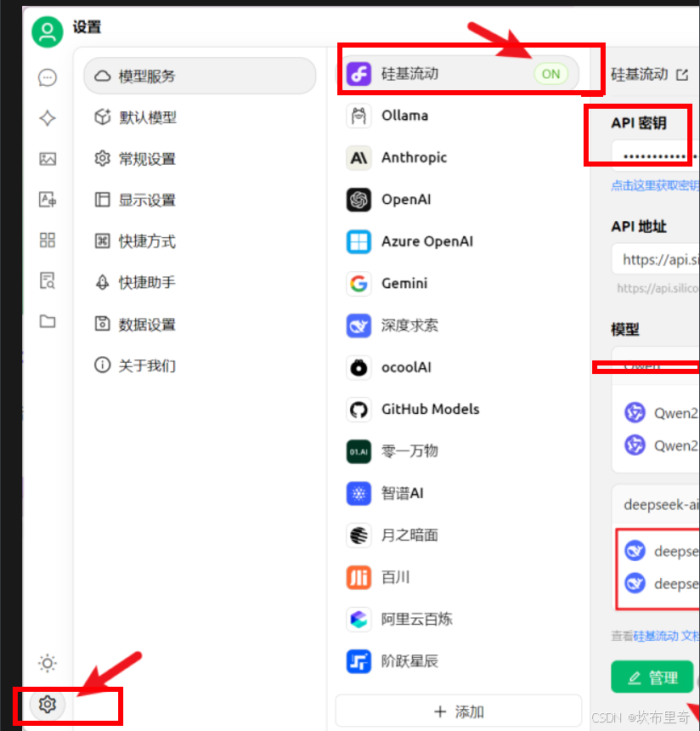Select the 月之暗面 provider name
700x731 pixels.
[x=409, y=535]
